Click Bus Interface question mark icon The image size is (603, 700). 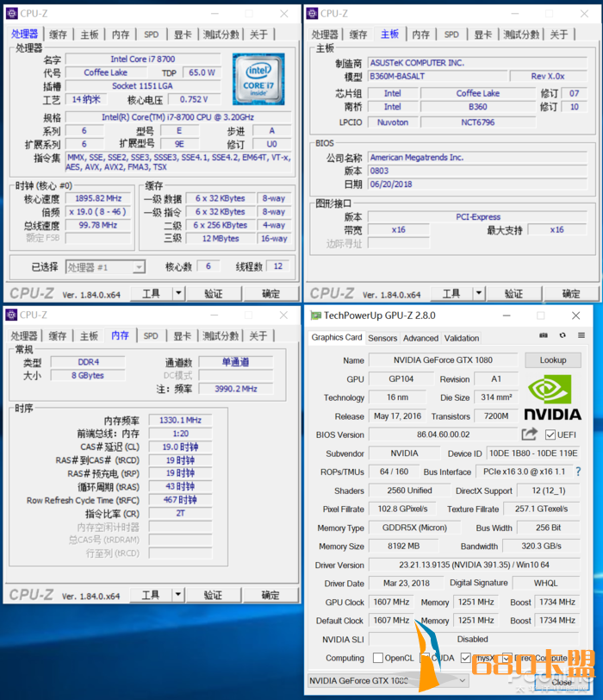pos(579,472)
